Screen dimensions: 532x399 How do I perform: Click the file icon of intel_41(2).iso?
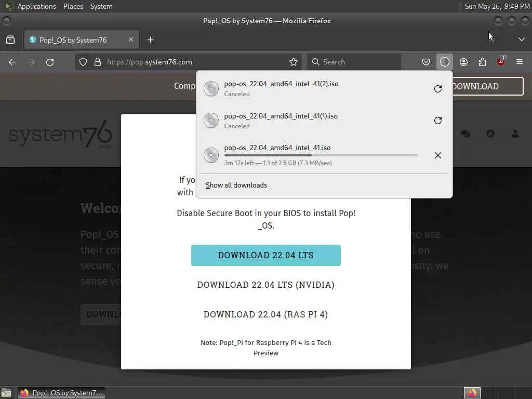click(x=211, y=89)
